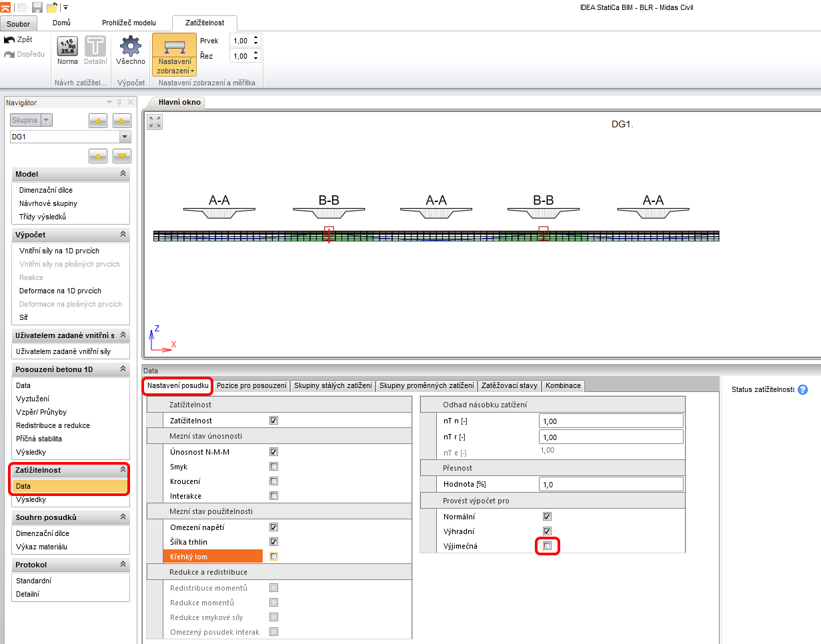Open the Soubor file menu
The image size is (821, 644).
click(x=18, y=24)
